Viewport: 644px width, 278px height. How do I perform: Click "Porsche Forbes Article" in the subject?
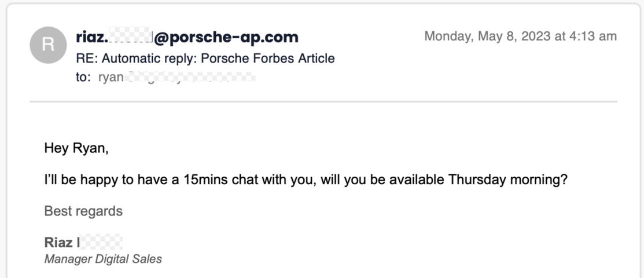tap(267, 58)
